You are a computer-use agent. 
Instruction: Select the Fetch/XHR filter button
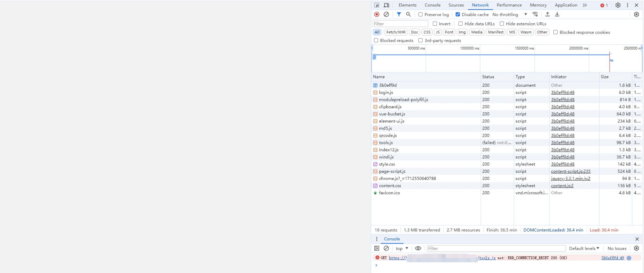coord(396,32)
